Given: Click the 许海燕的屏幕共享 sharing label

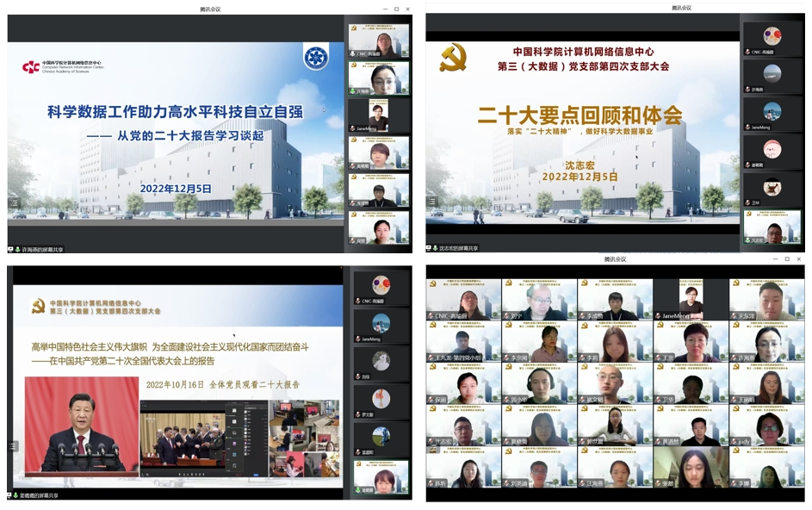Looking at the screenshot, I should point(41,250).
